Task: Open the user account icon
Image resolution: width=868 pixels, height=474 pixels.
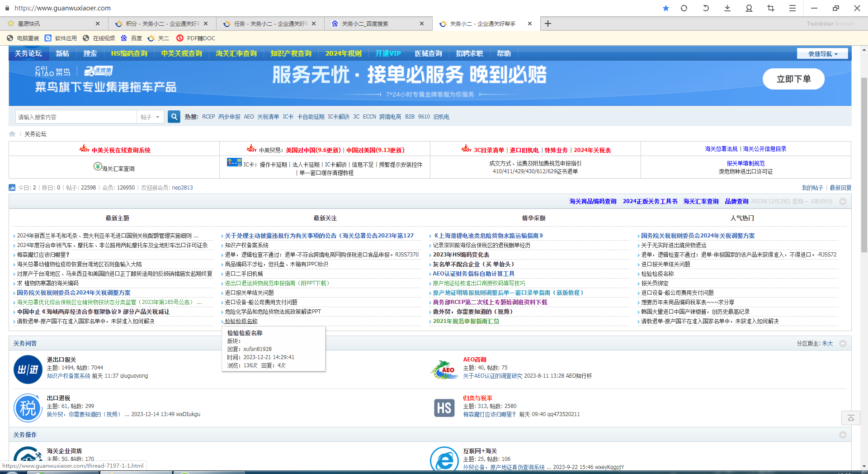Action: click(749, 8)
